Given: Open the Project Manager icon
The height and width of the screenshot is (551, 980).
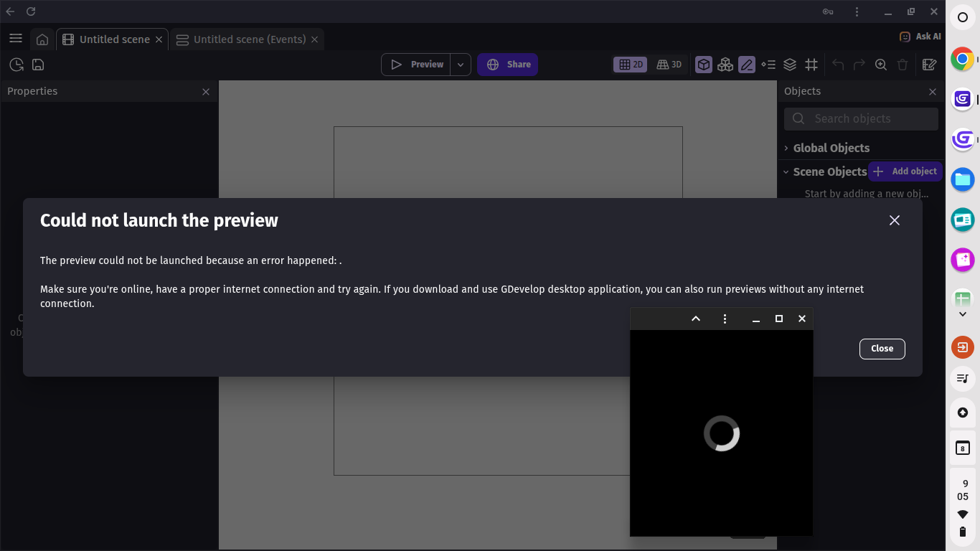Looking at the screenshot, I should [17, 65].
